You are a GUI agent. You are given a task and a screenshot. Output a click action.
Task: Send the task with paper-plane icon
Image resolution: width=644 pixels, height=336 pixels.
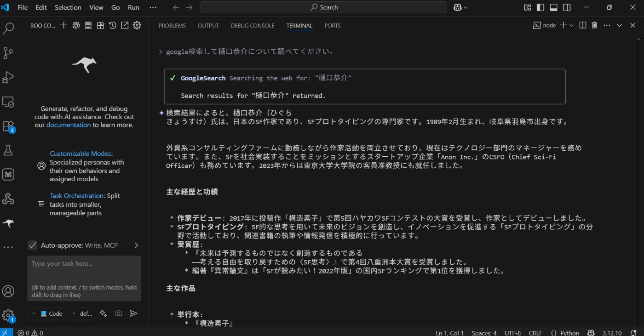click(x=133, y=313)
